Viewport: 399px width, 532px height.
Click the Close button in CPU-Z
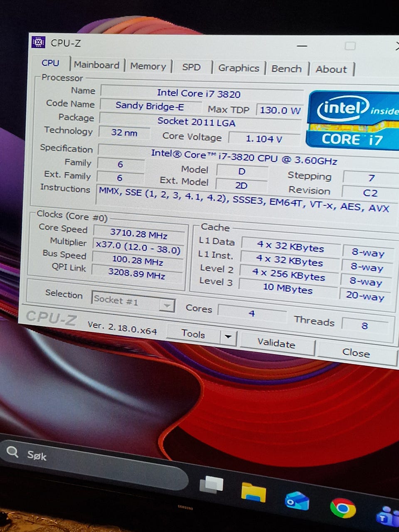[356, 352]
